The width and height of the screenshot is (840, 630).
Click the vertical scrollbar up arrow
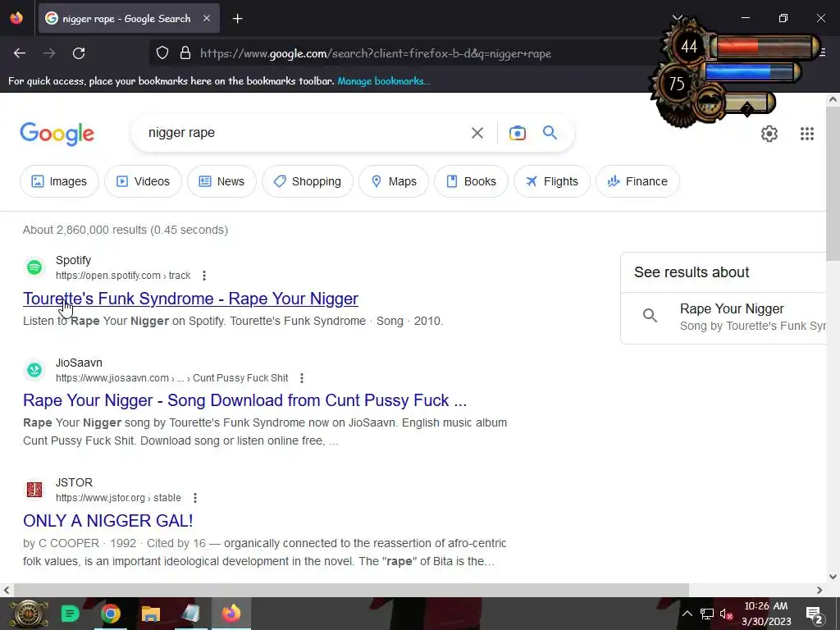[x=833, y=99]
